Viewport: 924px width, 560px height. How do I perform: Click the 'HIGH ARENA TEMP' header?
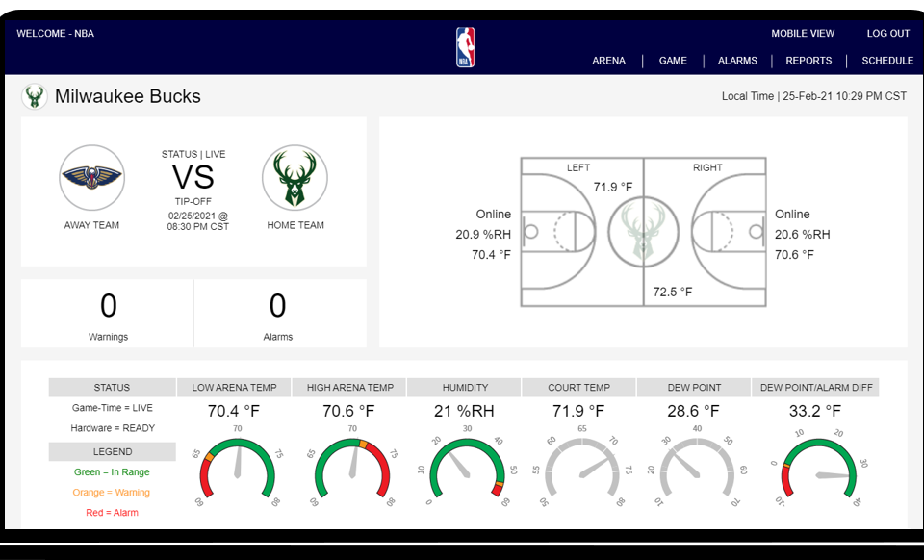click(x=350, y=388)
